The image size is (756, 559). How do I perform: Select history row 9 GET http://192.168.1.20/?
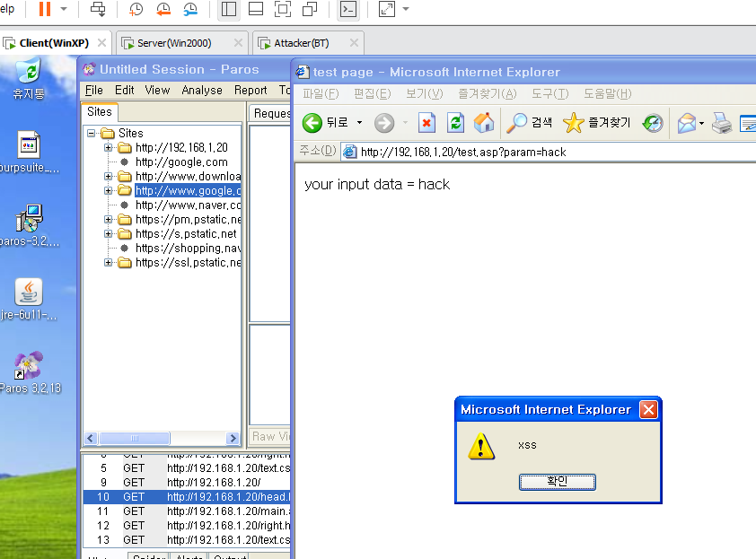pos(187,483)
